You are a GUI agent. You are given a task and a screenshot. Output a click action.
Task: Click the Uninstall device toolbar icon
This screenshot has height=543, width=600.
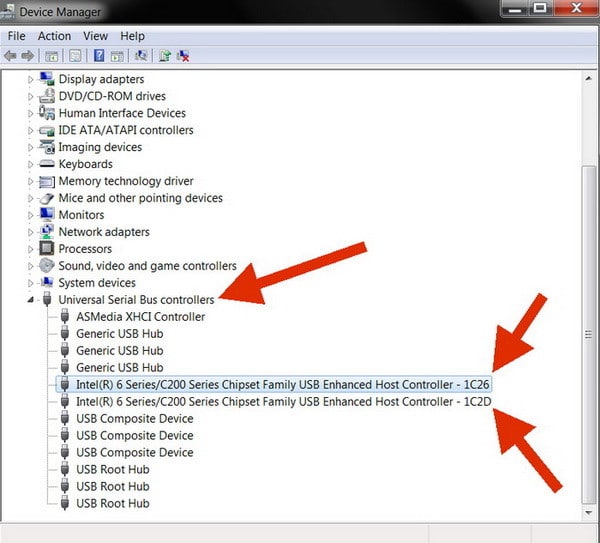point(183,56)
